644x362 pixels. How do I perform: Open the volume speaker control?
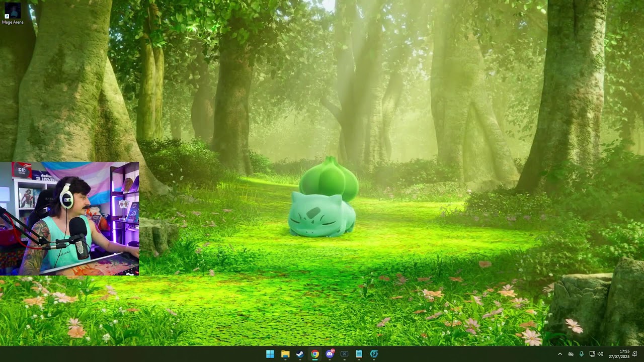pyautogui.click(x=600, y=354)
